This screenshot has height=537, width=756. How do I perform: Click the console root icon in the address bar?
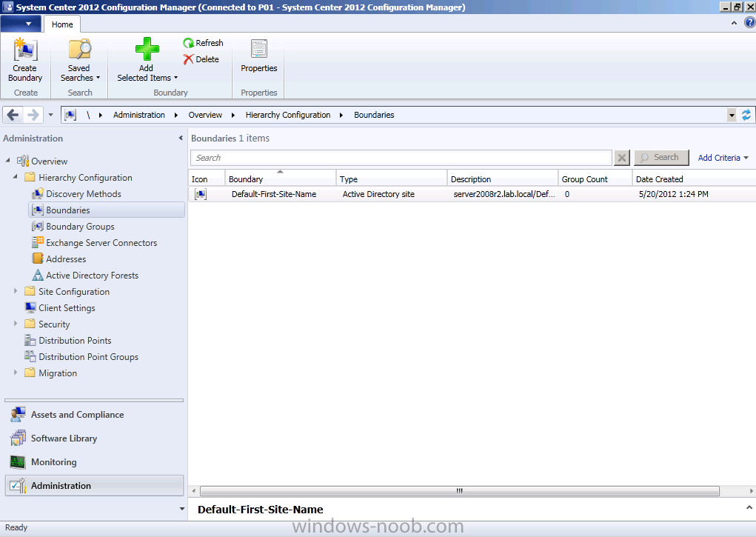(70, 115)
